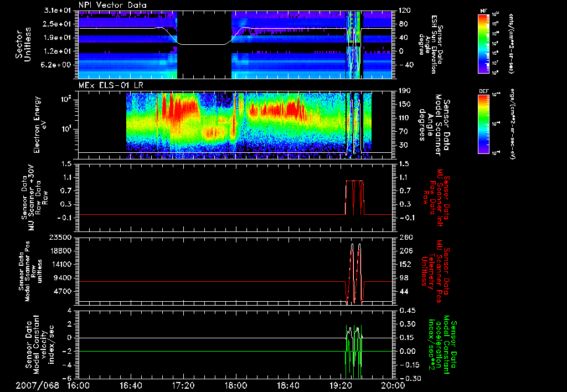The image size is (567, 392).
Task: Select the "NPI Vector Data" panel title
Action: click(112, 5)
